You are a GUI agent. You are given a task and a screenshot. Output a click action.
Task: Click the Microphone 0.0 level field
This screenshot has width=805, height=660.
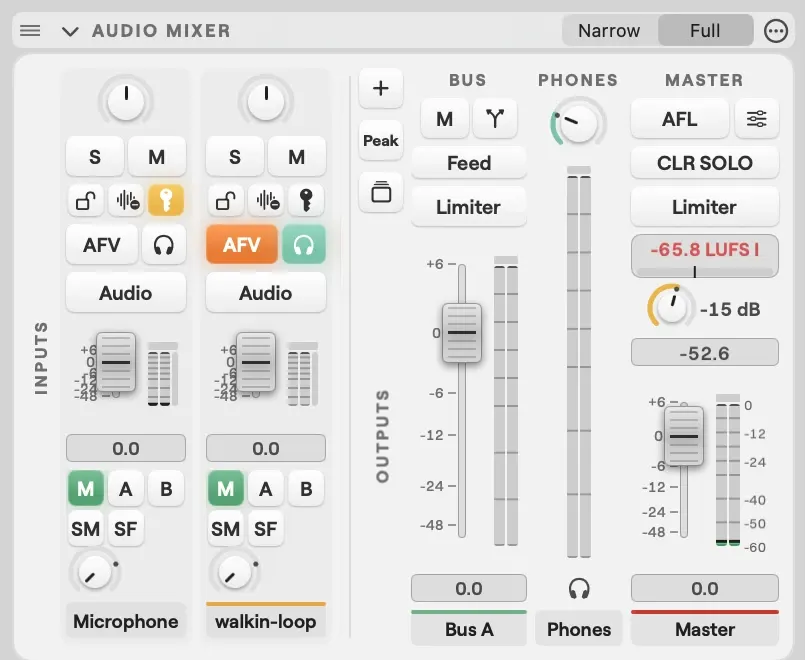click(126, 448)
